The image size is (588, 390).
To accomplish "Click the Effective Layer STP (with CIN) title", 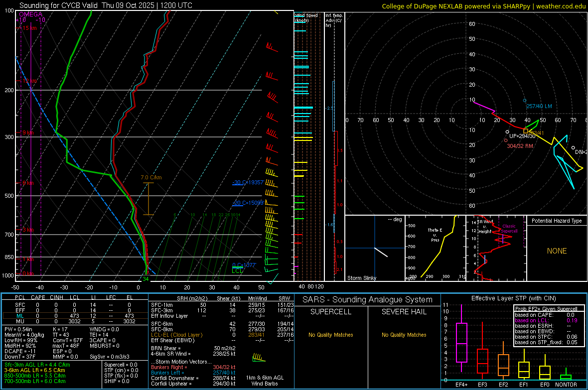I will (x=513, y=298).
